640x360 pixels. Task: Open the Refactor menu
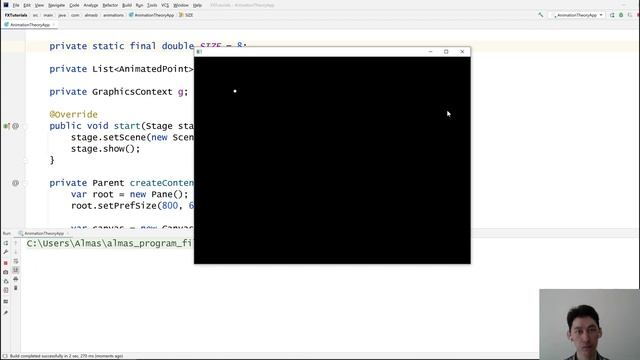coord(110,5)
